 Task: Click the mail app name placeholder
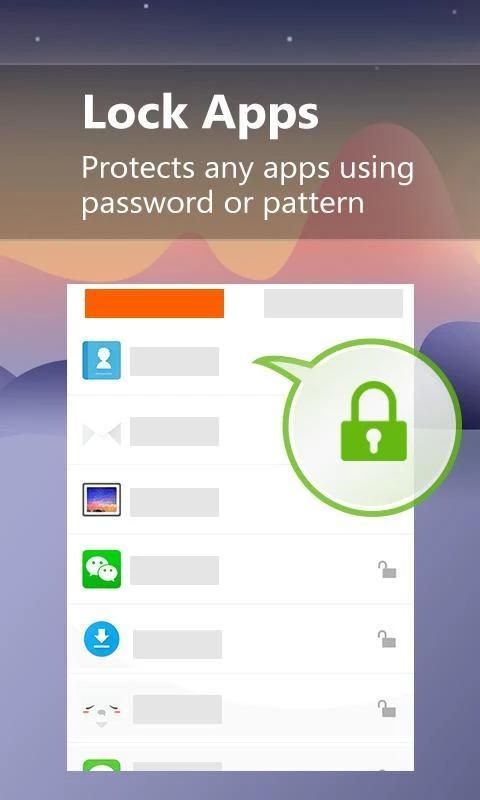[174, 432]
